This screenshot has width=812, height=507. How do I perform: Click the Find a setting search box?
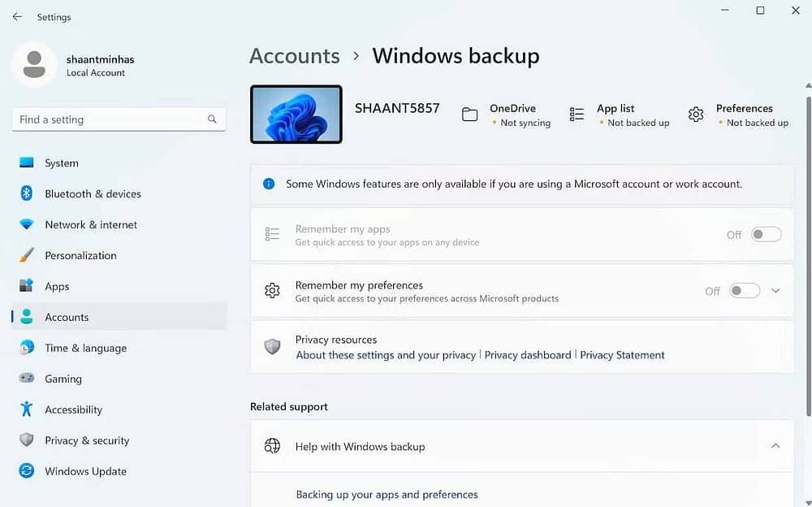tap(119, 119)
